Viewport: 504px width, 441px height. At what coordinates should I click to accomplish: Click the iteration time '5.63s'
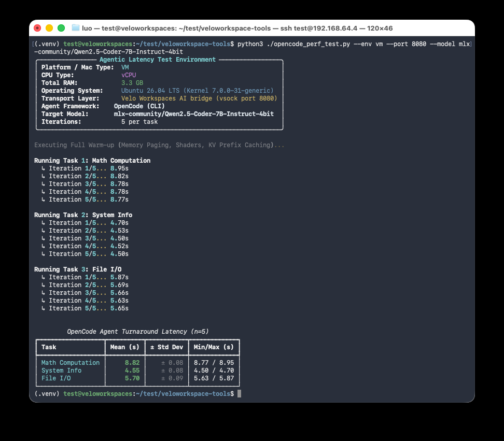[119, 301]
